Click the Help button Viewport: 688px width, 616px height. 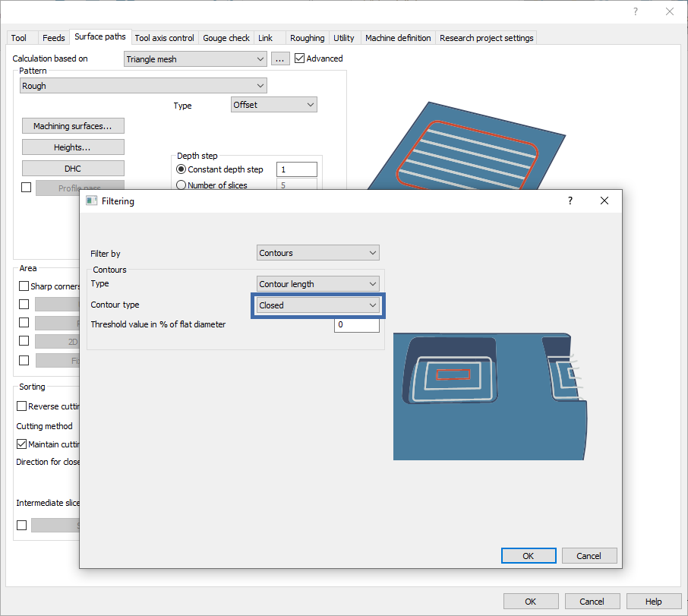pyautogui.click(x=654, y=602)
